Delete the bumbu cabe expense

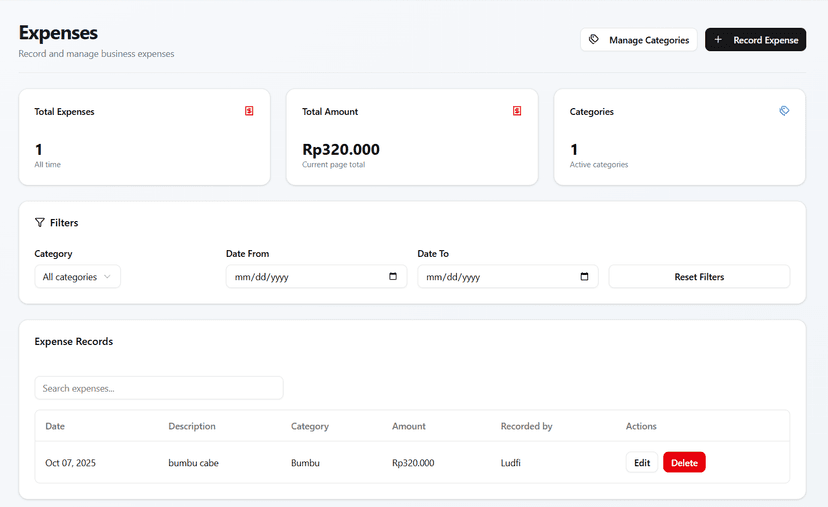click(x=684, y=463)
